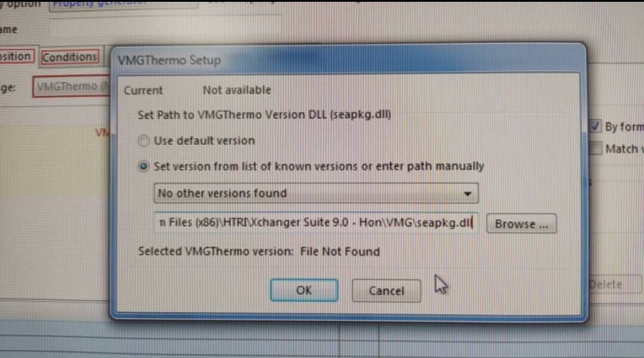This screenshot has height=358, width=644.
Task: Select the Use default version radio button
Action: (143, 141)
